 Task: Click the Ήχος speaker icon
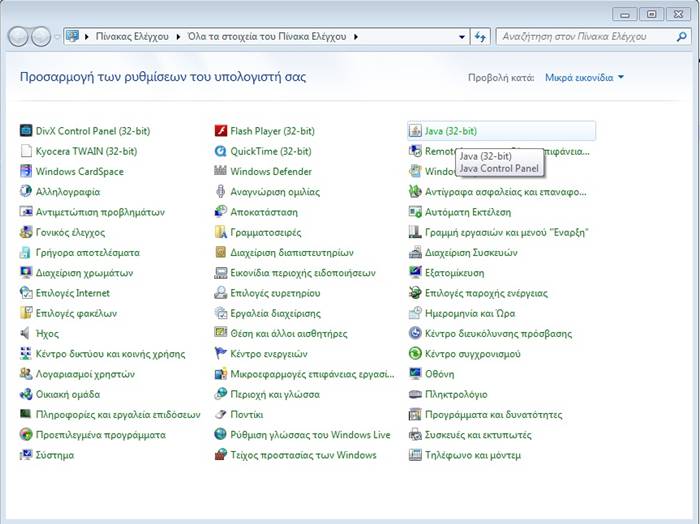[26, 333]
